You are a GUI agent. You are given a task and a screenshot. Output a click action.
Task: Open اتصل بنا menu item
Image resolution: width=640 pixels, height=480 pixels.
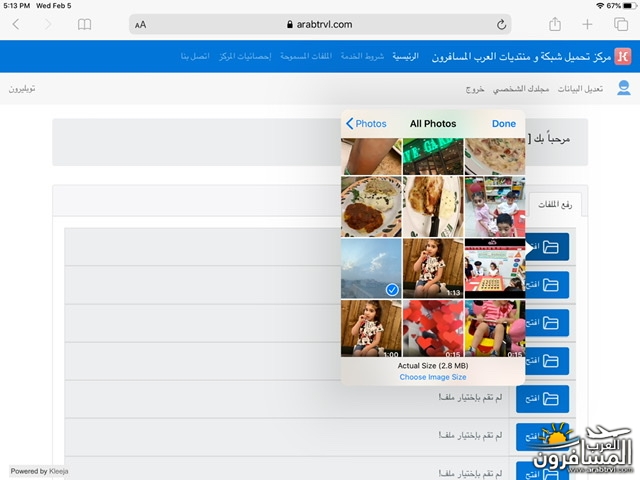point(195,56)
